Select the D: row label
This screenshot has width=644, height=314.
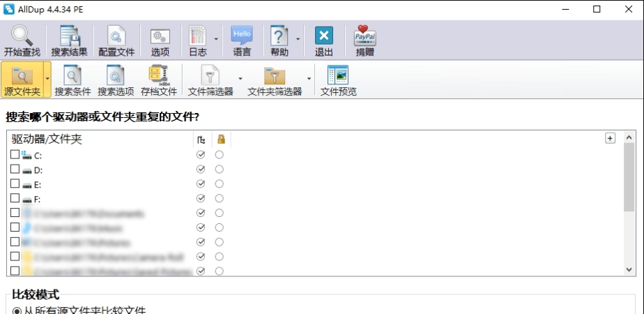38,170
